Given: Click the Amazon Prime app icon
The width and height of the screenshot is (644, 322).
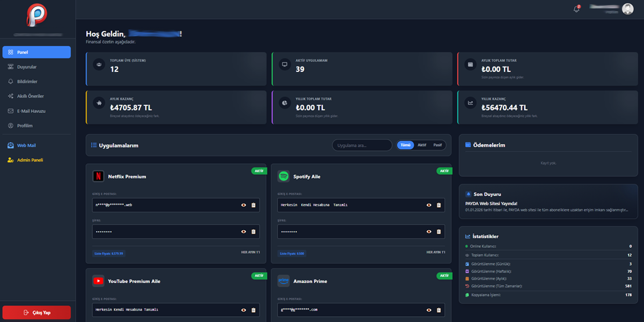Looking at the screenshot, I should click(283, 281).
